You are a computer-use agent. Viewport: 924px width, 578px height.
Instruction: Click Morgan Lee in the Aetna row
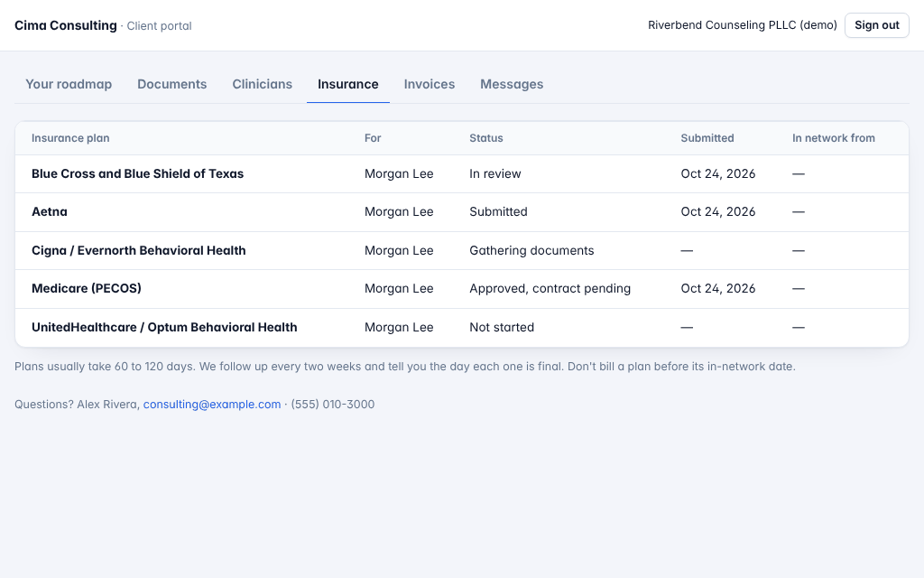point(399,211)
